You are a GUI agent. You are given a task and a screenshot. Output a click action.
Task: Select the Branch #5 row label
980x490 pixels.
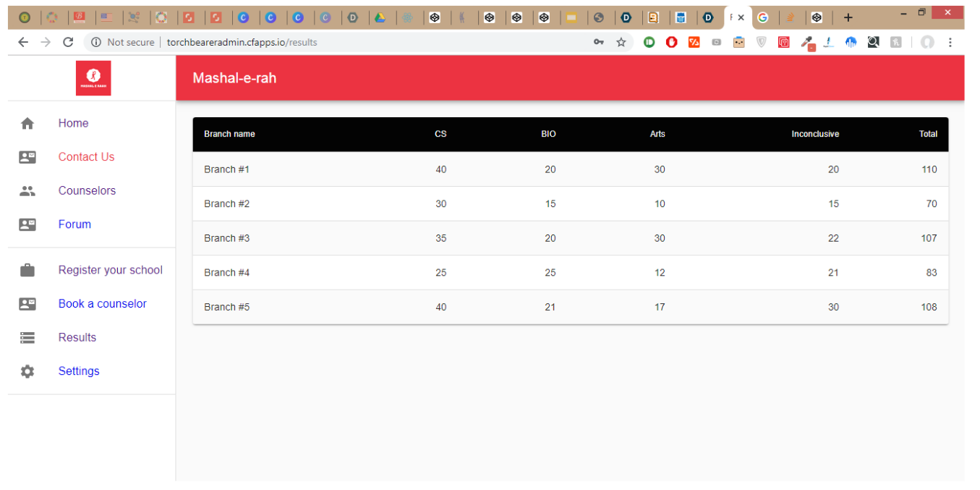(226, 307)
